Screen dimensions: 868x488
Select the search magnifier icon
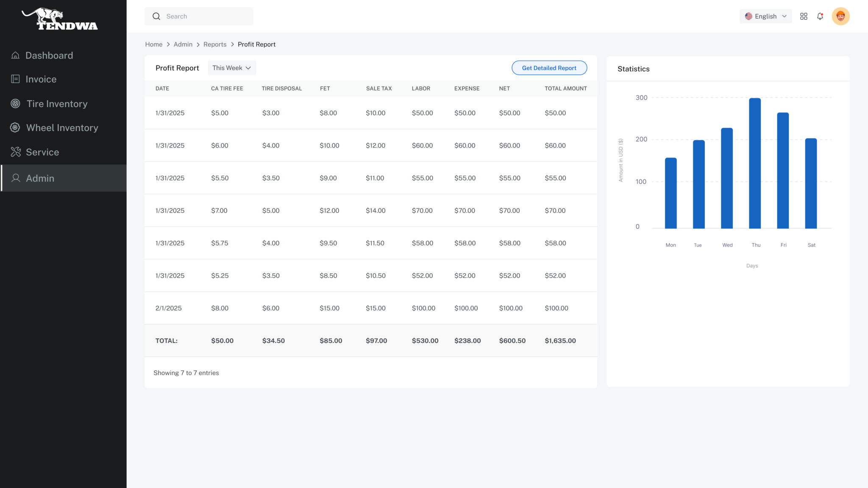[x=156, y=16]
